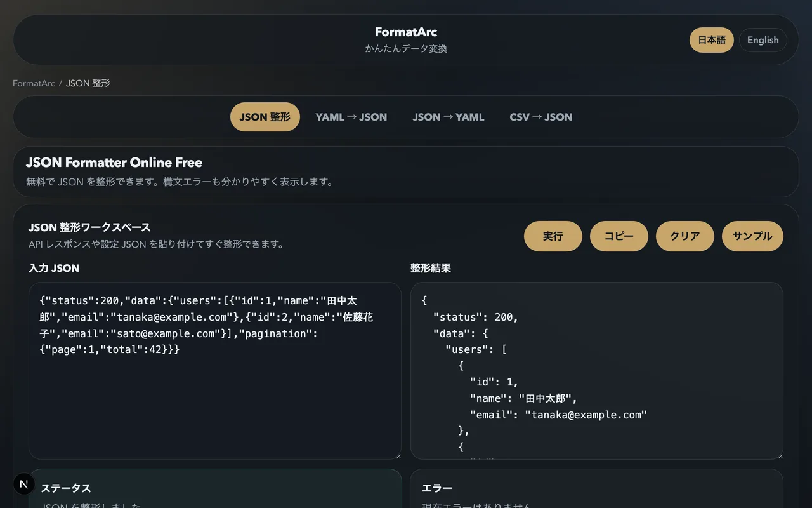Switch language to 日本語

[711, 40]
